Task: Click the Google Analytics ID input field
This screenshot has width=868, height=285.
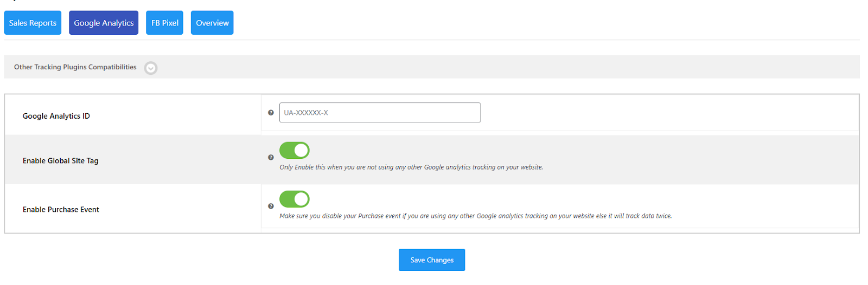Action: coord(380,113)
